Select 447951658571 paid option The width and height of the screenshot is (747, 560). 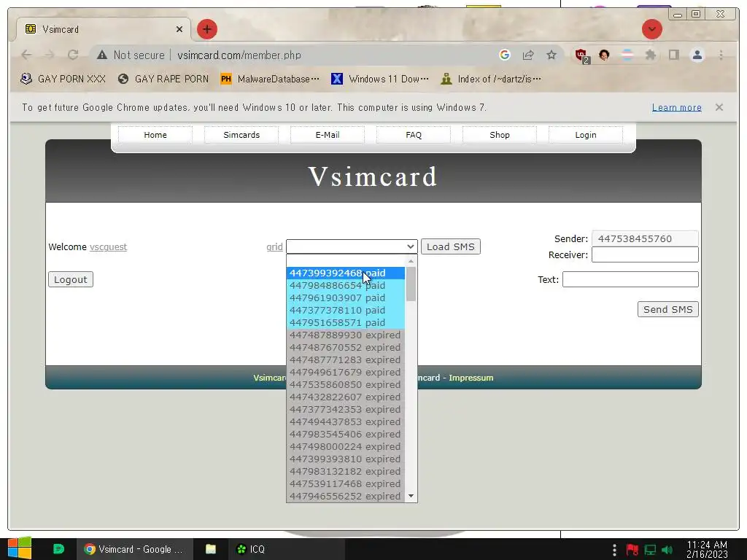pyautogui.click(x=346, y=322)
